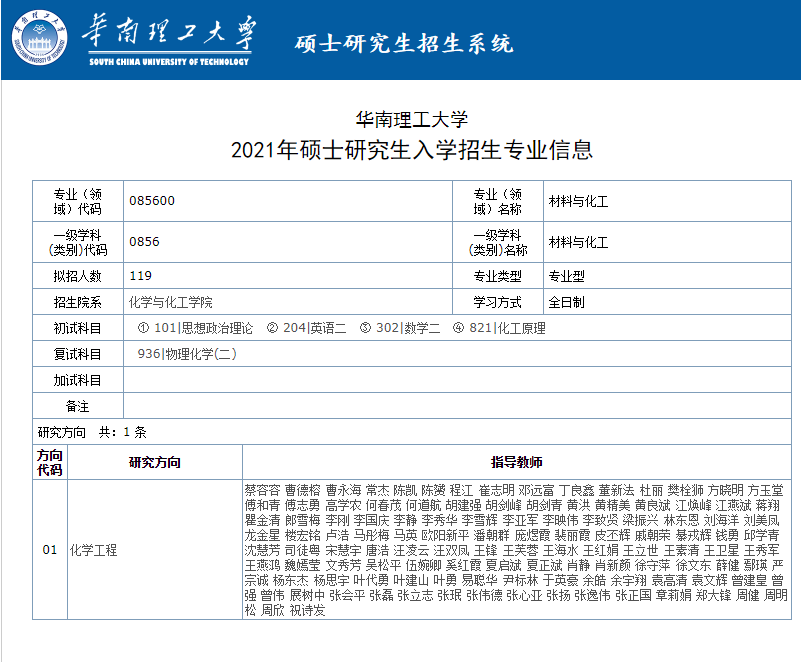805x662 pixels.
Task: Click the 指导教师 column header
Action: (x=516, y=462)
